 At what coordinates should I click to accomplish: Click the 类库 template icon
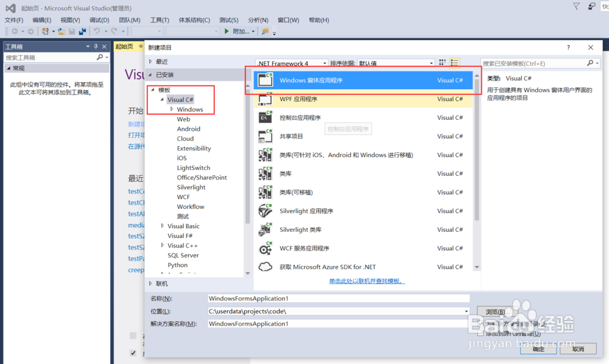point(266,173)
